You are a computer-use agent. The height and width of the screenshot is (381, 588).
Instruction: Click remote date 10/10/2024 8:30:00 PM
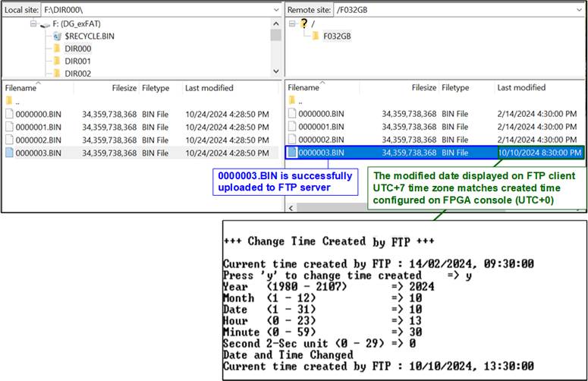pyautogui.click(x=540, y=153)
